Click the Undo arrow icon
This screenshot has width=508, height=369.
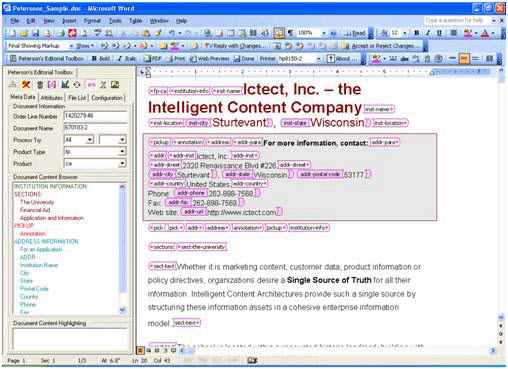[171, 33]
